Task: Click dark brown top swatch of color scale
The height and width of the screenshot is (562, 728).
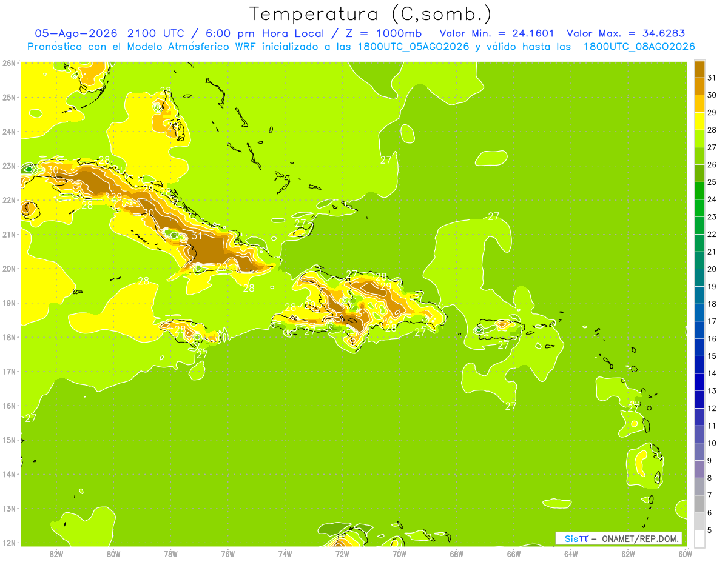Action: [x=699, y=69]
